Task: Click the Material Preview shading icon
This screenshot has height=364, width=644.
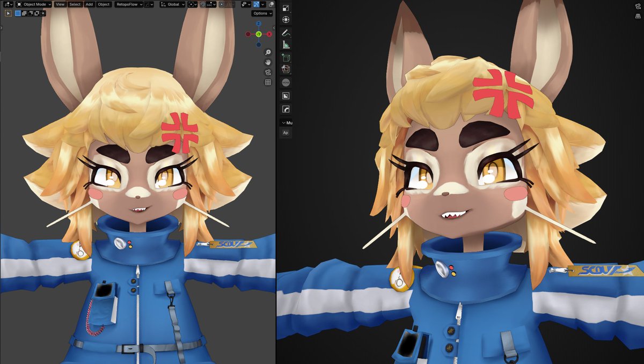Action: (271, 4)
